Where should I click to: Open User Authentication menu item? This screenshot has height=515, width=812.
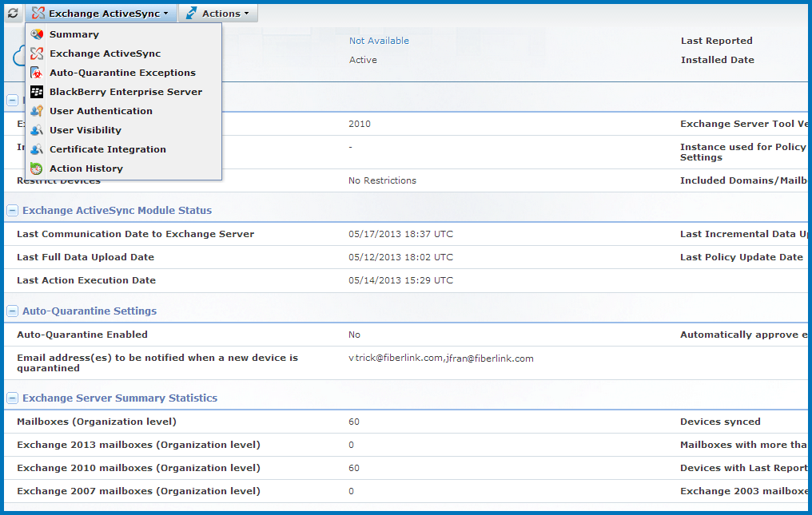pyautogui.click(x=124, y=111)
